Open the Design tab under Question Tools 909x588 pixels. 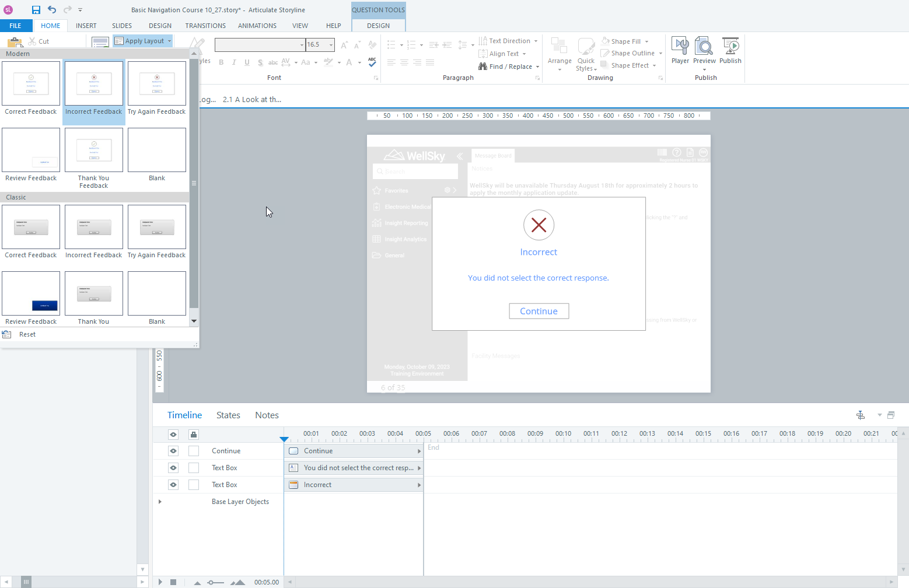[x=378, y=26]
